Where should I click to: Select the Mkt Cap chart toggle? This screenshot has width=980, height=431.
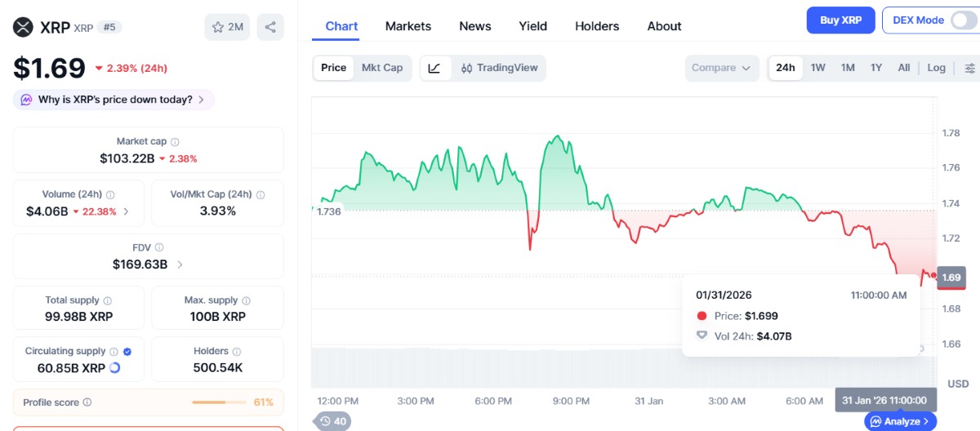pos(382,68)
